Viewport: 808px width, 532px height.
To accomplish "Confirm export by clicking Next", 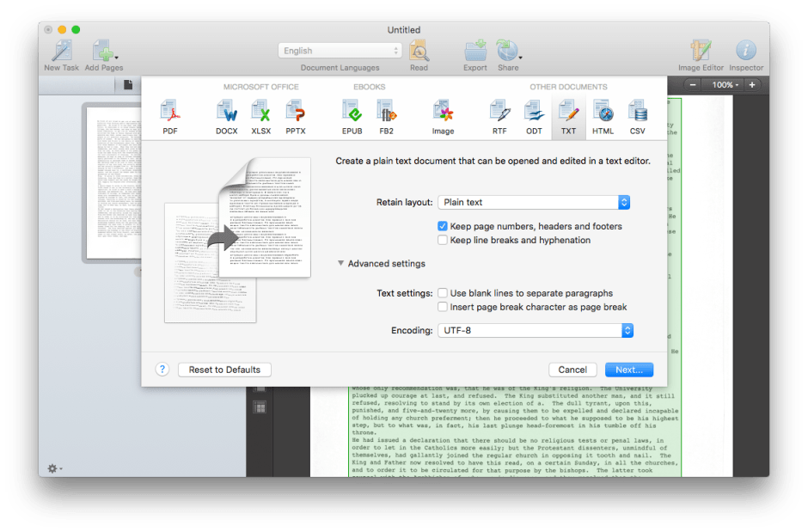I will click(x=628, y=369).
